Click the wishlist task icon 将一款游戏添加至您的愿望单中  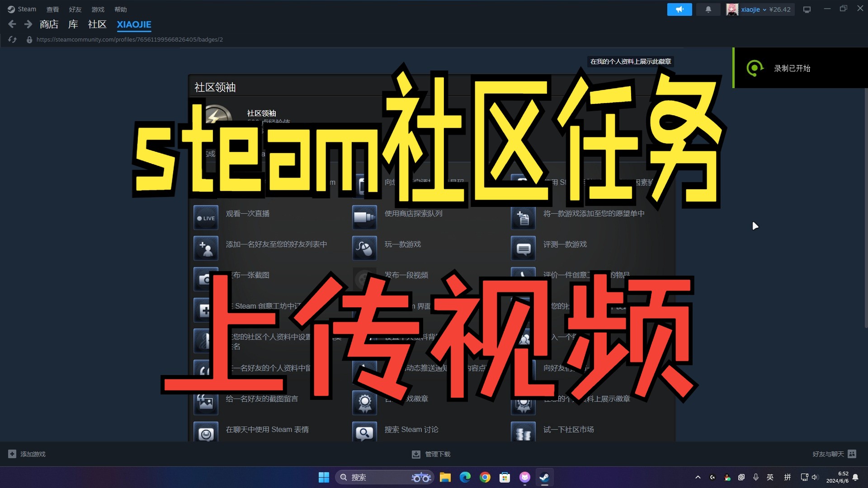523,218
